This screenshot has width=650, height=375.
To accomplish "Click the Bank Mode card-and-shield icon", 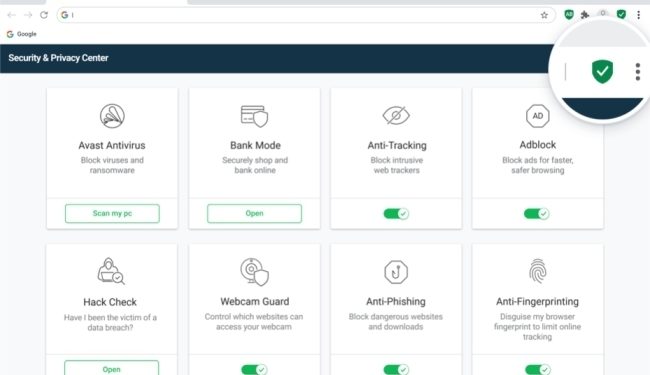I will (254, 116).
